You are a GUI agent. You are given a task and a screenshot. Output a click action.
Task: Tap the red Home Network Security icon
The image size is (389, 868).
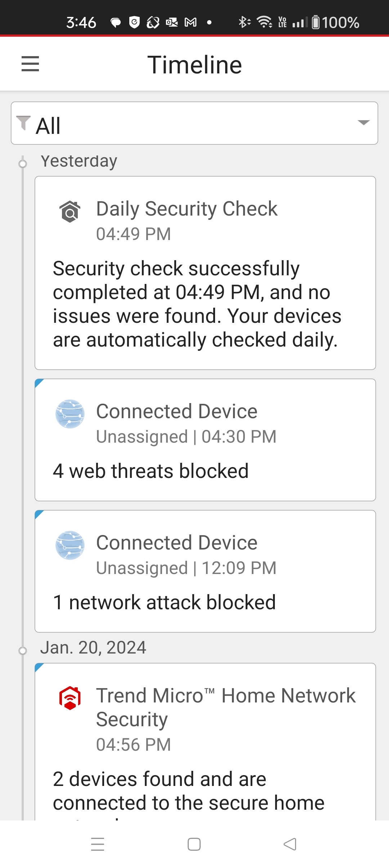[70, 698]
